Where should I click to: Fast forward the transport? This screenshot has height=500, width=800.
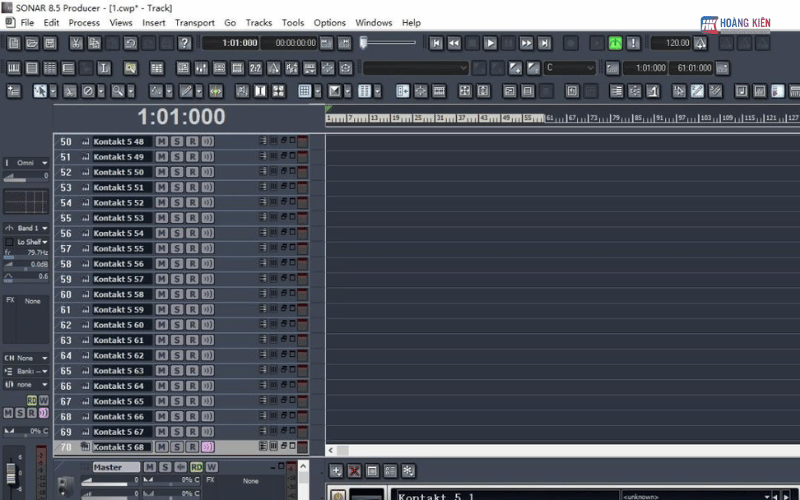(526, 43)
